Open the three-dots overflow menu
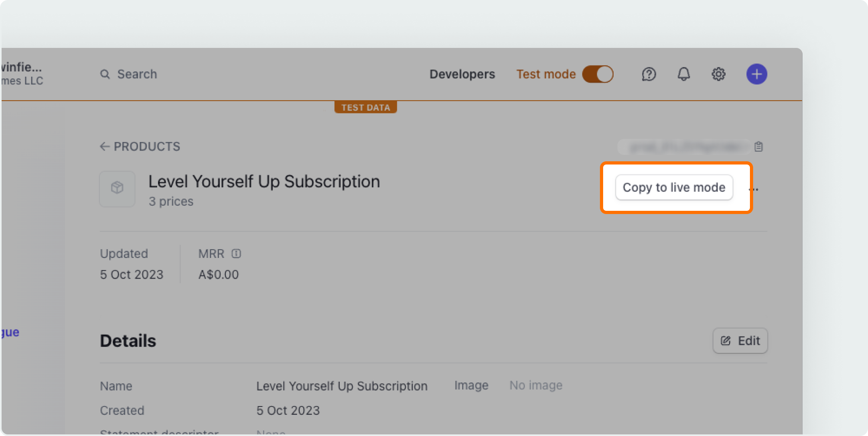The image size is (868, 436). coord(753,188)
